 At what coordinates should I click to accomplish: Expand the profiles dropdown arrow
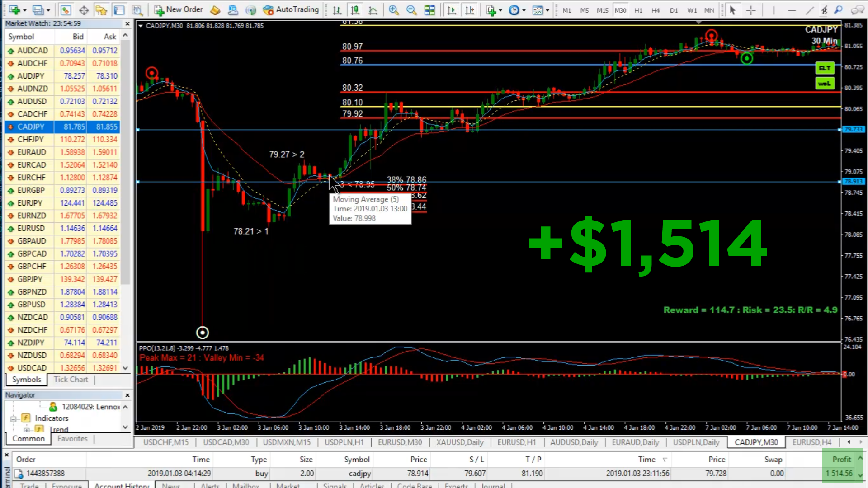click(48, 10)
